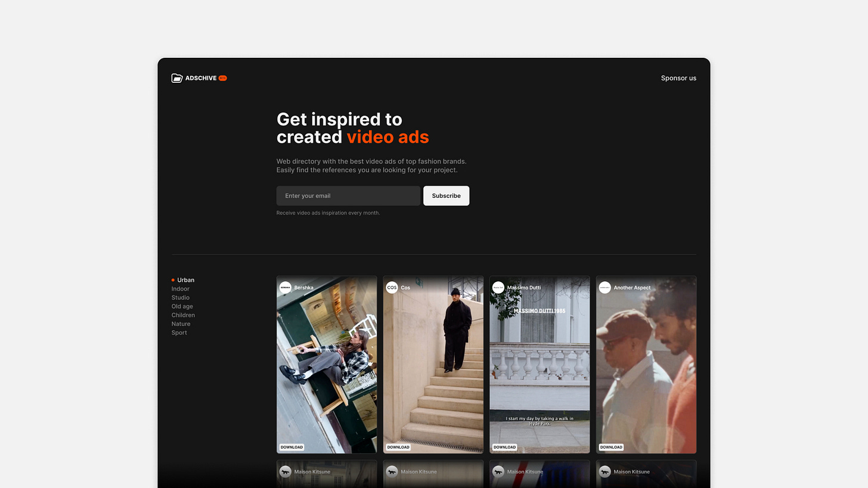Select the Children category
This screenshot has height=488, width=868.
point(183,315)
